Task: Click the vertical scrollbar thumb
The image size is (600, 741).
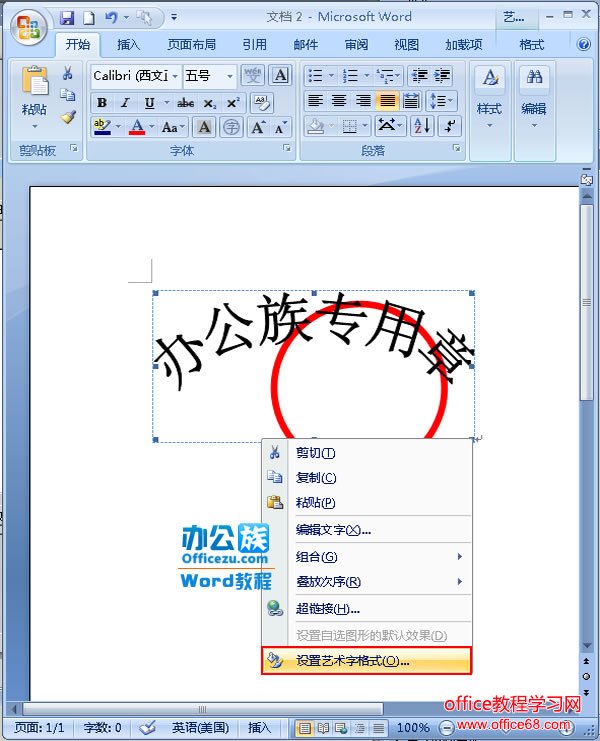Action: [587, 302]
